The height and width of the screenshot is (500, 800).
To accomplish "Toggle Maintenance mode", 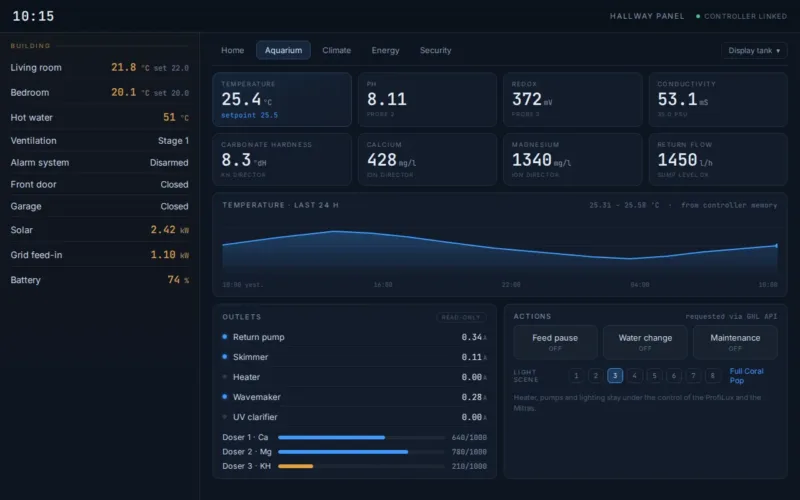I will coord(735,342).
